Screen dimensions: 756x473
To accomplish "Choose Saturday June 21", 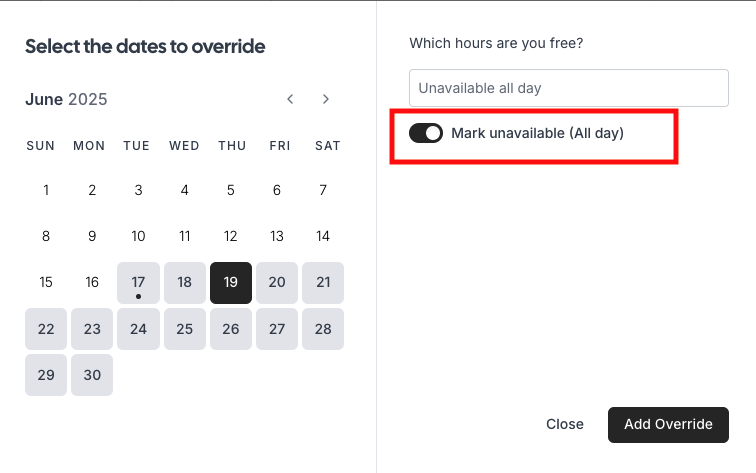I will [323, 283].
